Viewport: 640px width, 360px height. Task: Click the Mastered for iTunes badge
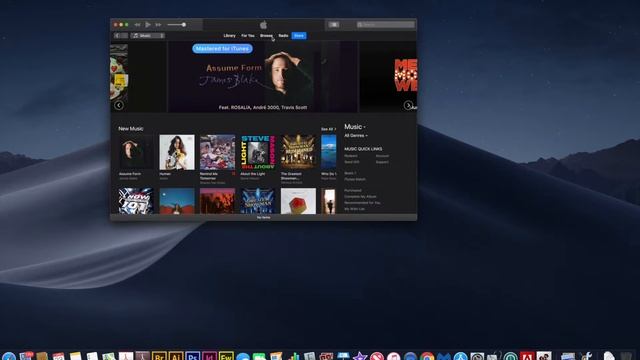(x=222, y=49)
